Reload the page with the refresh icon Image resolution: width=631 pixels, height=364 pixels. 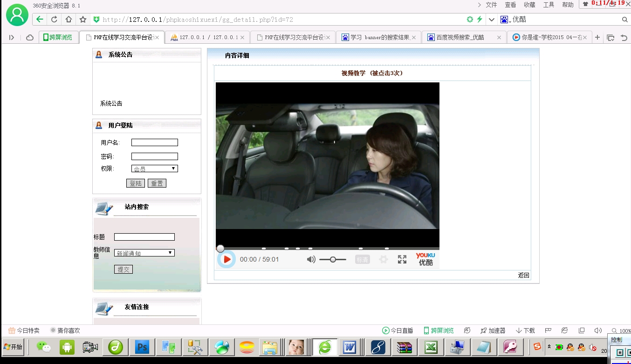54,20
